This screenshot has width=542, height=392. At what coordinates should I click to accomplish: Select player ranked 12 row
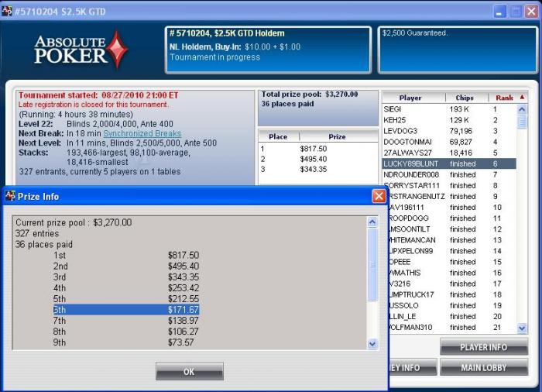click(x=452, y=229)
